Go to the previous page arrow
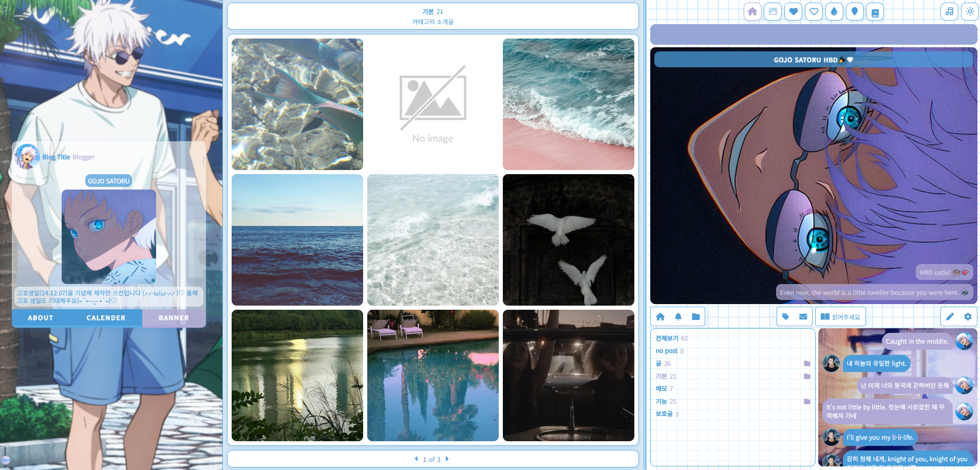Viewport: 980px width, 470px height. pos(416,459)
